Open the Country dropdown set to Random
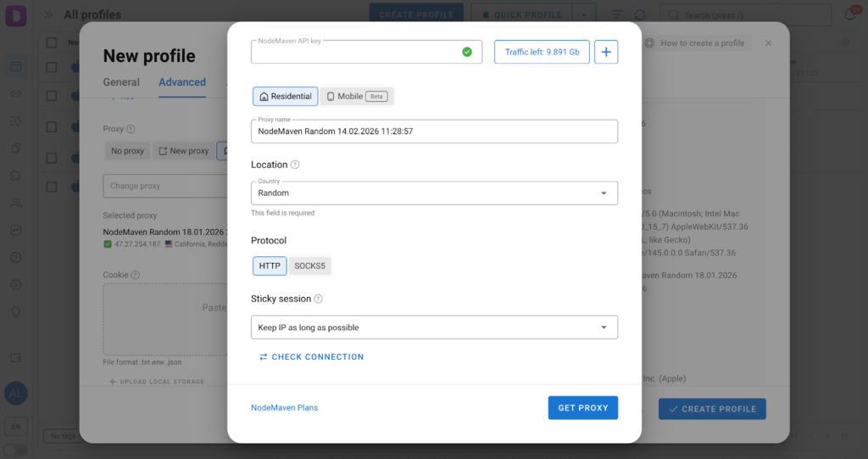The image size is (868, 459). click(434, 193)
